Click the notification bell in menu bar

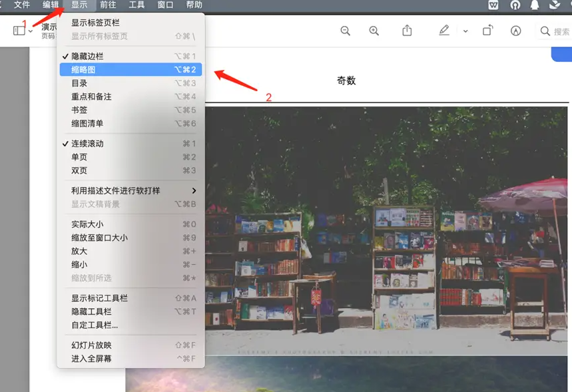535,5
